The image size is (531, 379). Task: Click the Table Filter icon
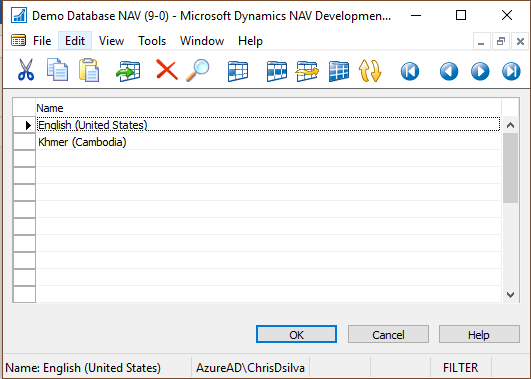point(277,71)
